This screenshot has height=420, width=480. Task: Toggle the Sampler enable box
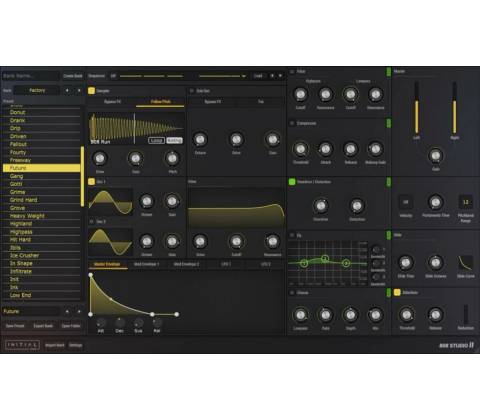point(91,91)
